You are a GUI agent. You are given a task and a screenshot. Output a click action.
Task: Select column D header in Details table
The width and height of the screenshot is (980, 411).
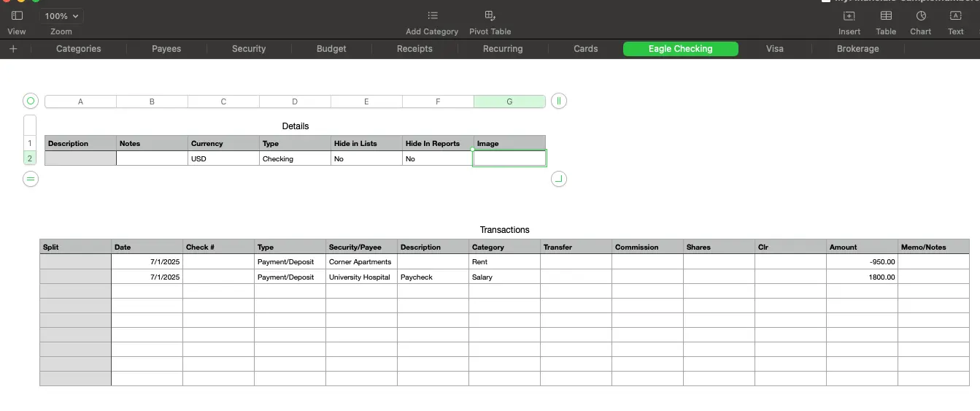(x=295, y=101)
